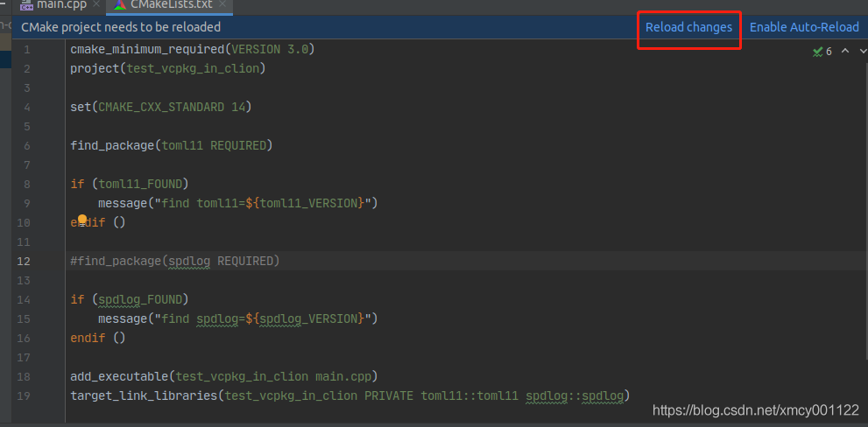The height and width of the screenshot is (427, 868).
Task: Click the target_link_libraries command text
Action: coord(145,395)
